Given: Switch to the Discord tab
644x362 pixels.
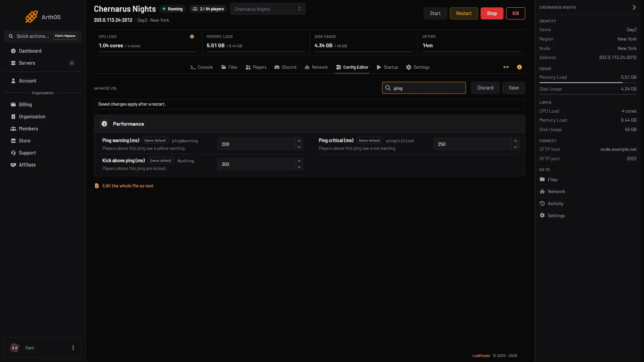Looking at the screenshot, I should (285, 67).
